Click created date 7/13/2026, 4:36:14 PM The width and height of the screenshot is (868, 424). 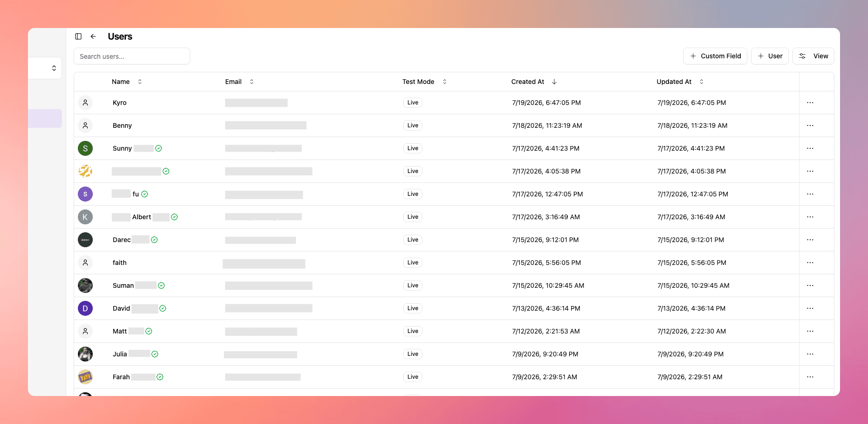pyautogui.click(x=546, y=308)
